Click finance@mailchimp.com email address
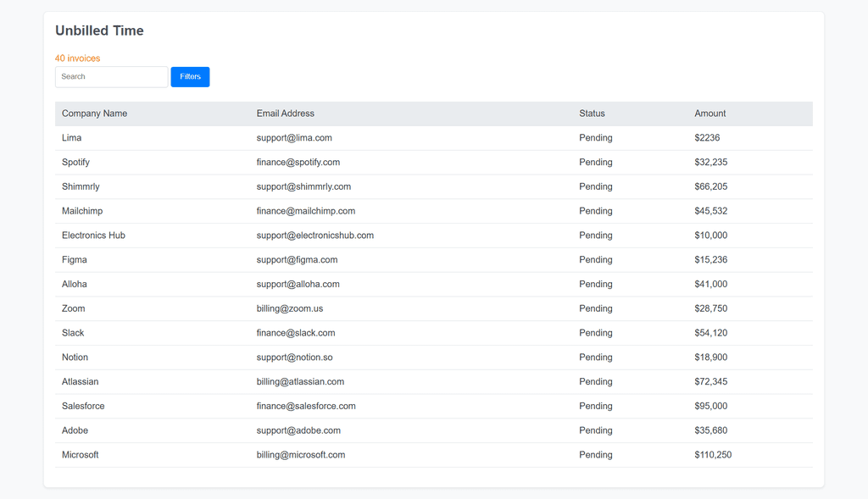This screenshot has height=499, width=868. click(x=305, y=211)
